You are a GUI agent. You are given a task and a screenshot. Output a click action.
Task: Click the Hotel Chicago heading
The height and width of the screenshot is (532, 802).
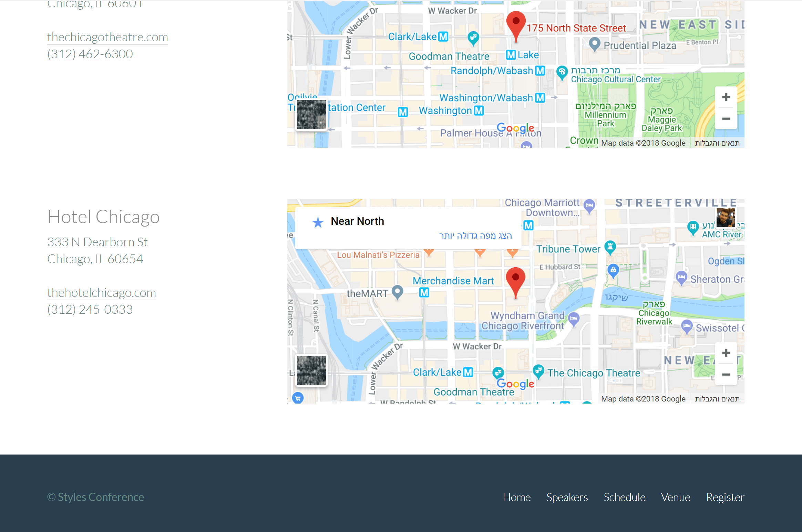click(x=103, y=217)
